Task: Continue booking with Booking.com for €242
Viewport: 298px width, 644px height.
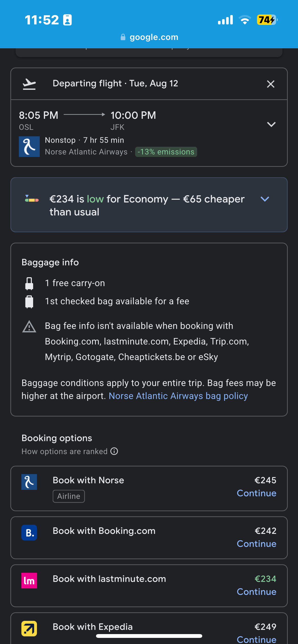Action: click(x=256, y=544)
